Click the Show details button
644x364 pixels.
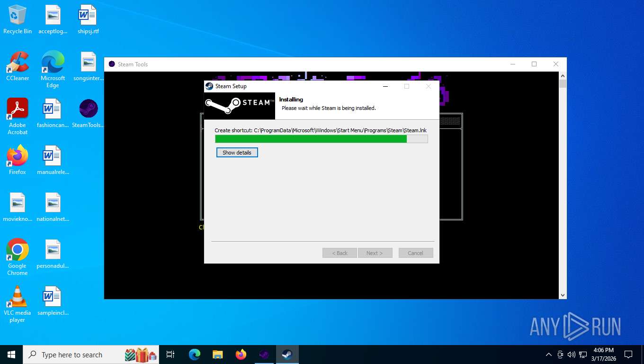point(237,153)
